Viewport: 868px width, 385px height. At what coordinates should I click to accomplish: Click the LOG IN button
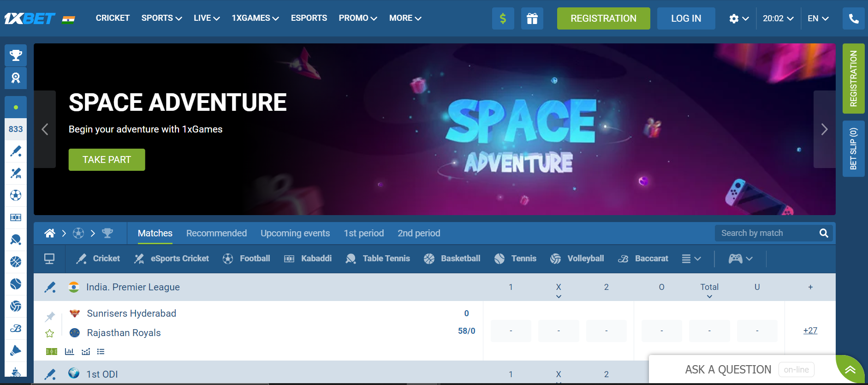pos(686,18)
